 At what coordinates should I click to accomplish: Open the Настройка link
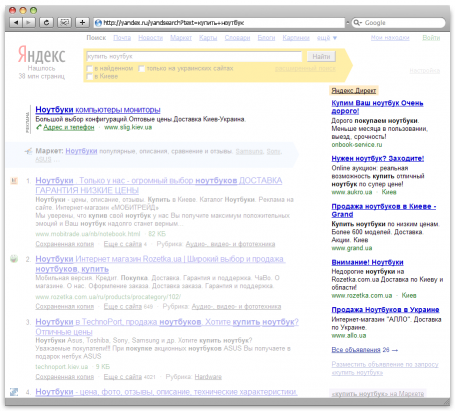[425, 71]
